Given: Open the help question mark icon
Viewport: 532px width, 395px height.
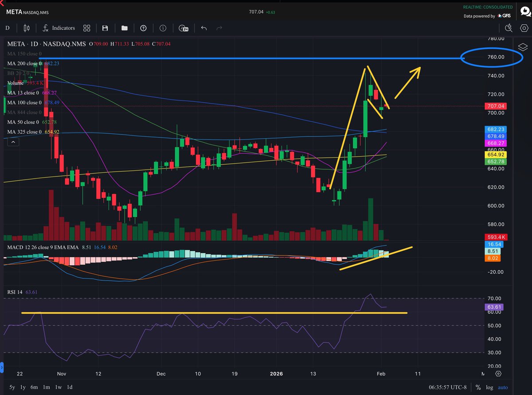Looking at the screenshot, I should [x=143, y=28].
